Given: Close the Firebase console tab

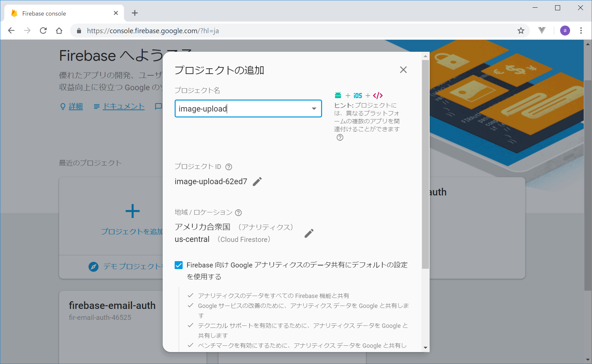Looking at the screenshot, I should pyautogui.click(x=116, y=13).
